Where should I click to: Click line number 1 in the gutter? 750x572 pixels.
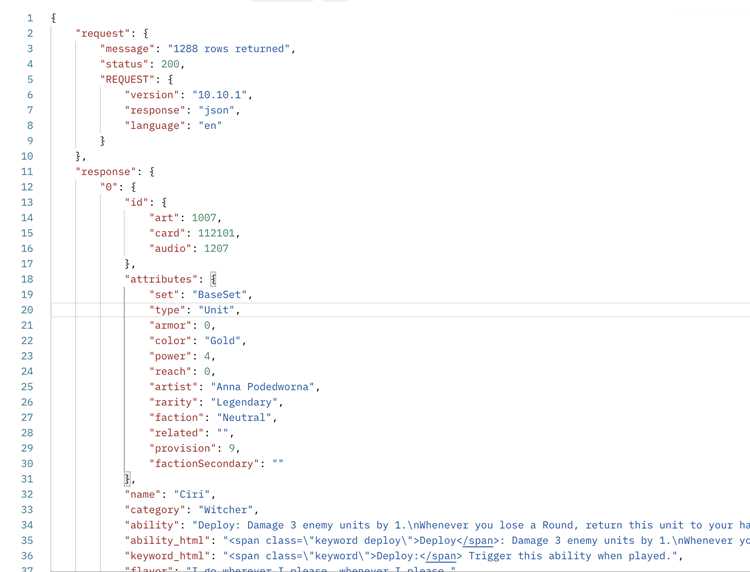(30, 18)
